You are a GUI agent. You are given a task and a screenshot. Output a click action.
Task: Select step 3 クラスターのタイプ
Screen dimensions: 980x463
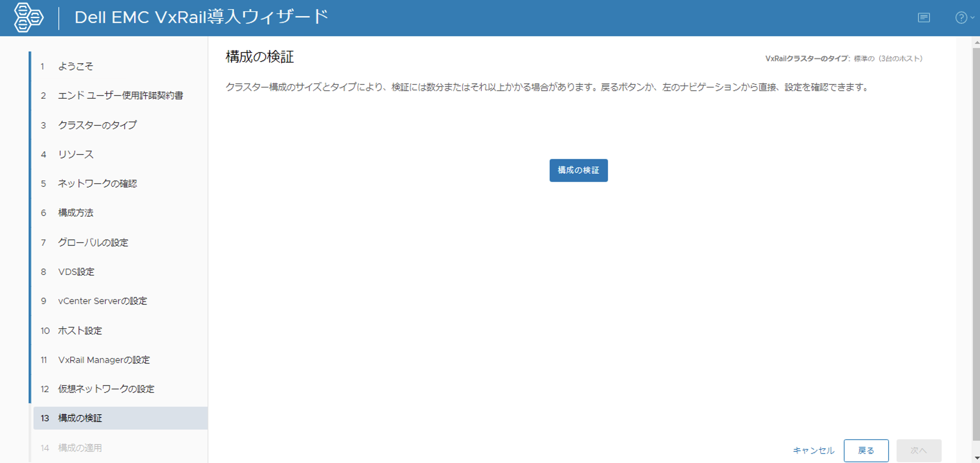tap(97, 125)
